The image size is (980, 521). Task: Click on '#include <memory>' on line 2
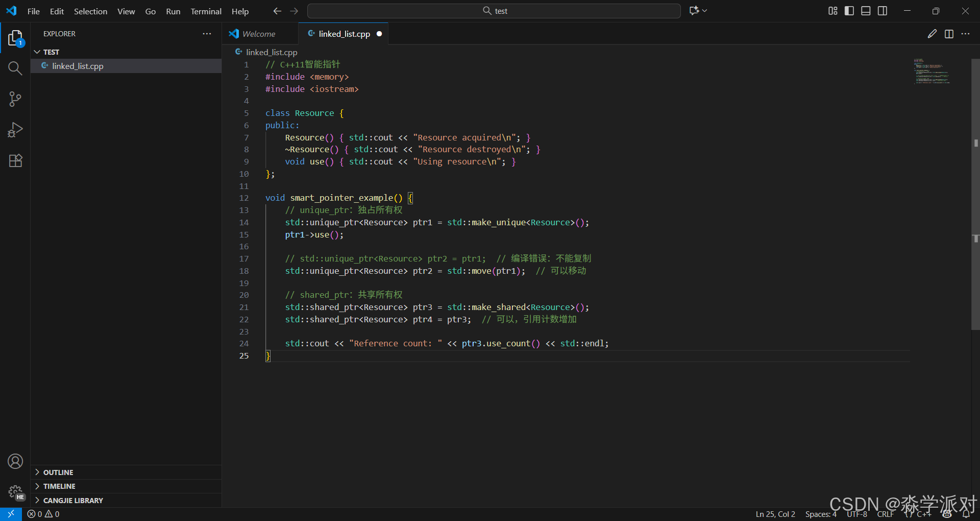click(307, 77)
